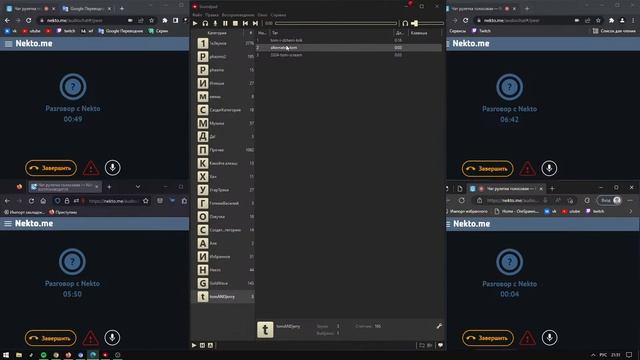Click the play icon in Soundpad bottom status bar
The image size is (640, 360).
(x=194, y=345)
